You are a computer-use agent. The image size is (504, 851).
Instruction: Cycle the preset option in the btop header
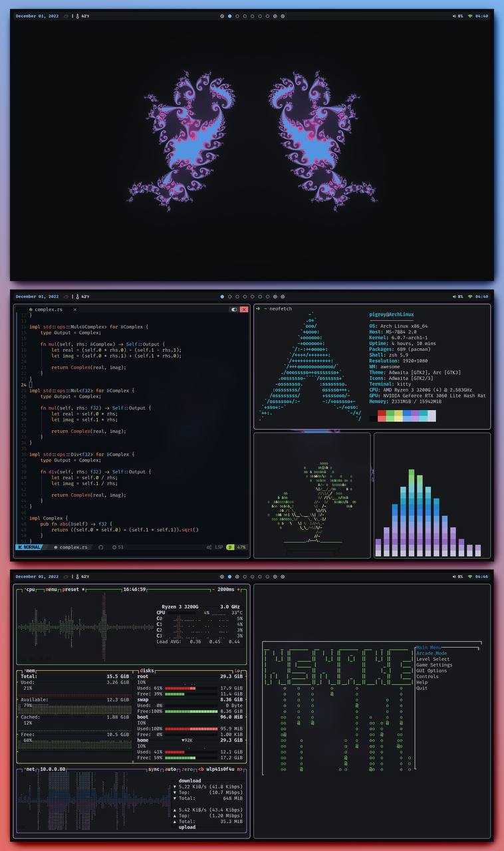tap(72, 589)
